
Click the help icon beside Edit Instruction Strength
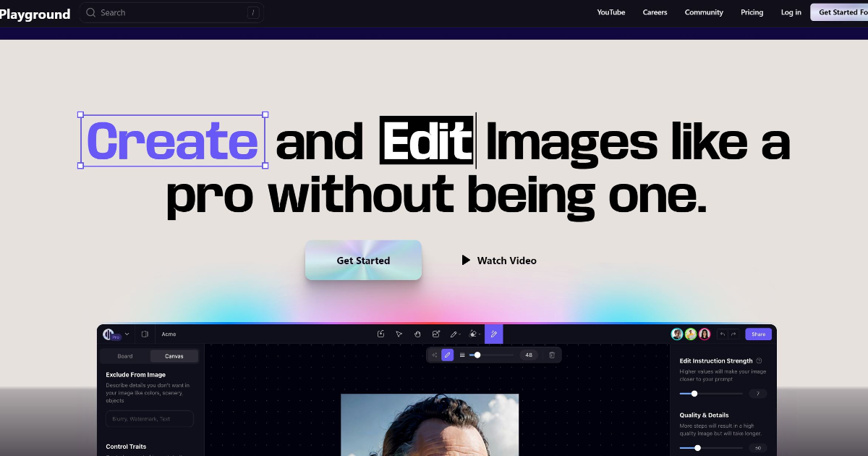click(x=759, y=360)
